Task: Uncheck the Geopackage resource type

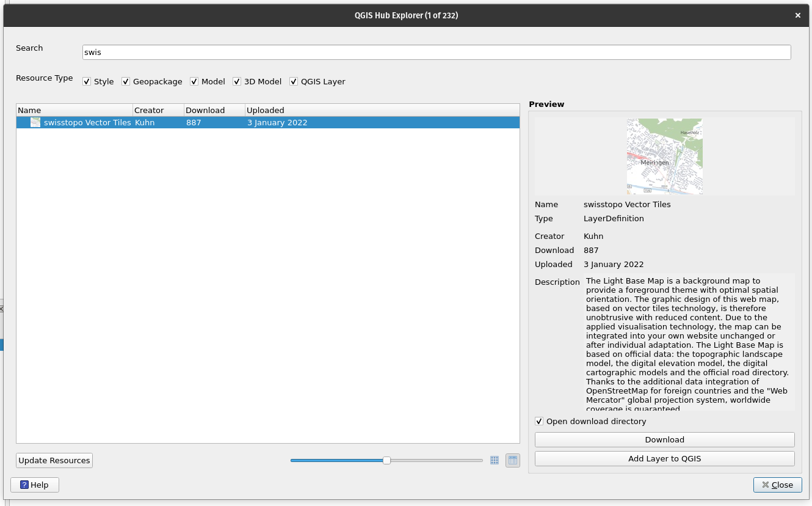Action: coord(126,81)
